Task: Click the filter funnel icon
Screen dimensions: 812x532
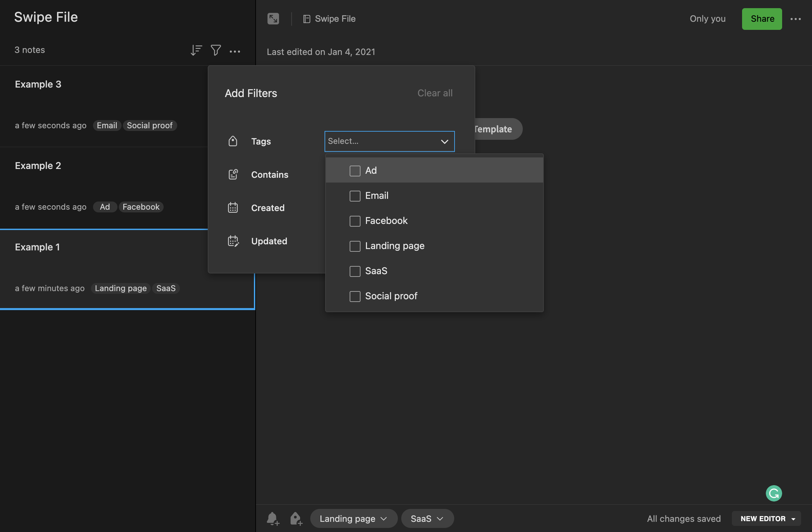Action: (216, 50)
